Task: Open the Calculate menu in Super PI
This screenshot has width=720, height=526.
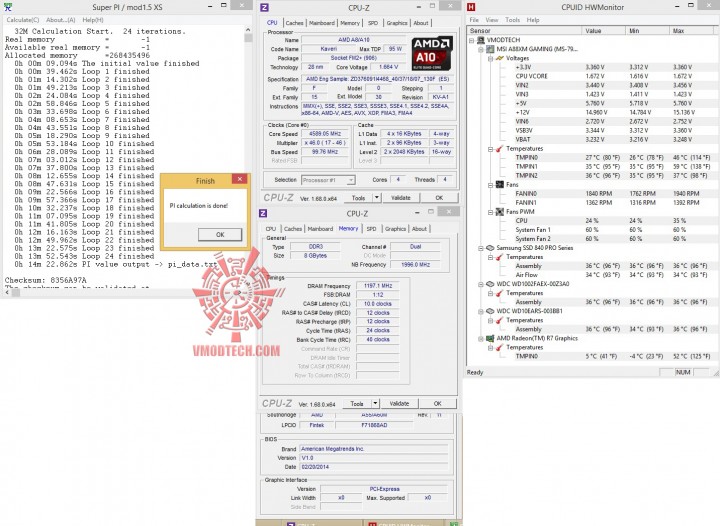Action: [x=23, y=20]
